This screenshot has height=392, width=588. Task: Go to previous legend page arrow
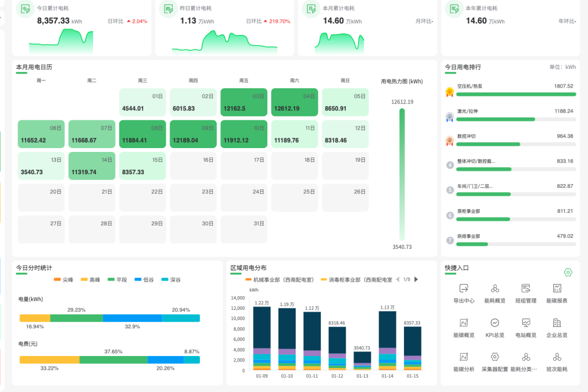coord(397,279)
